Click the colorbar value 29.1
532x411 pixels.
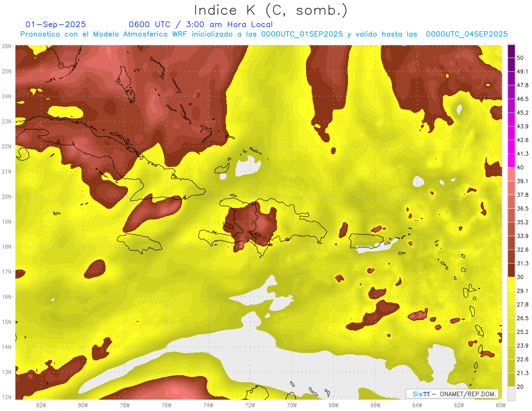pyautogui.click(x=522, y=291)
